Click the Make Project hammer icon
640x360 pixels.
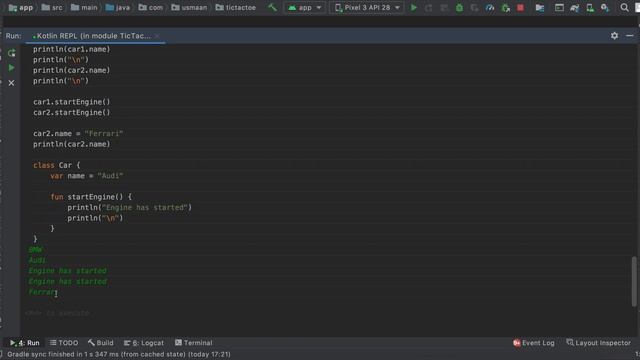point(272,7)
